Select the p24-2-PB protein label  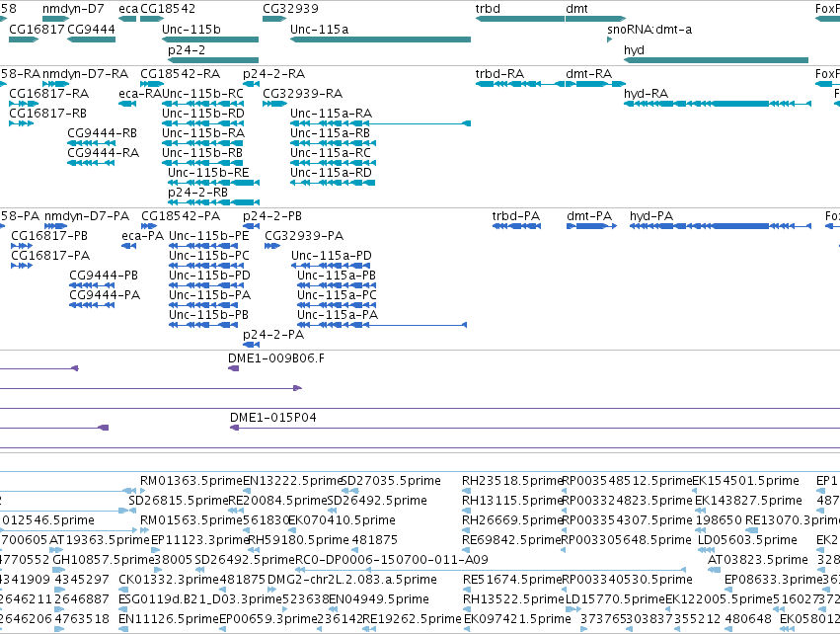pos(272,216)
